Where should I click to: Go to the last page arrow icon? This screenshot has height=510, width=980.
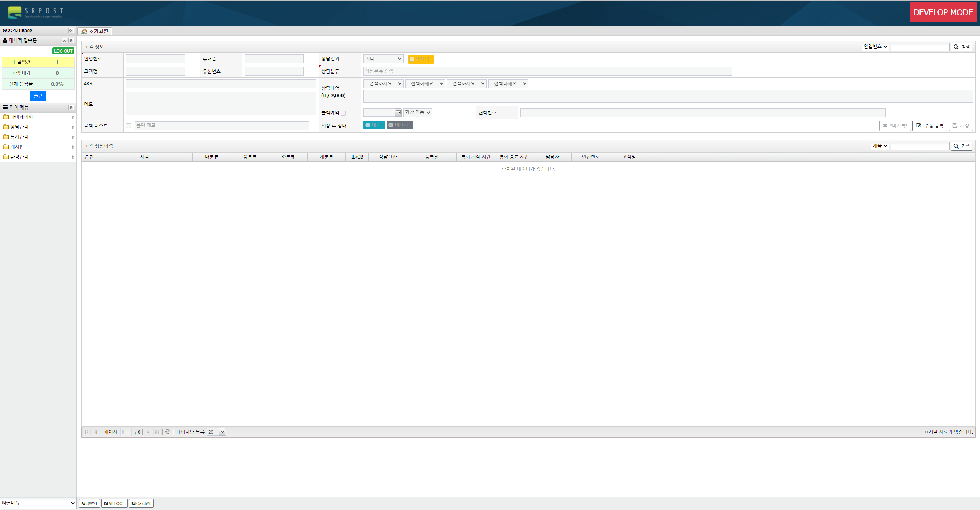tap(157, 432)
